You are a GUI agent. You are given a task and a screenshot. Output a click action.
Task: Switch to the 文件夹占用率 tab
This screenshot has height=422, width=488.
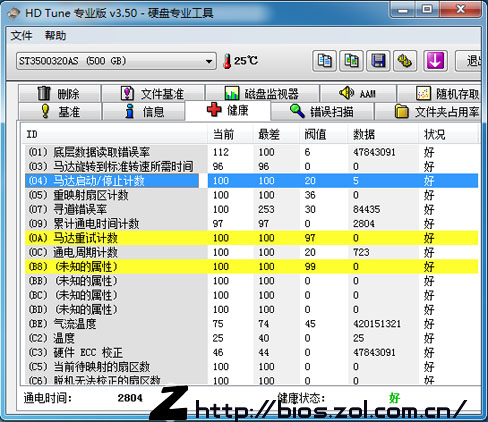[428, 111]
